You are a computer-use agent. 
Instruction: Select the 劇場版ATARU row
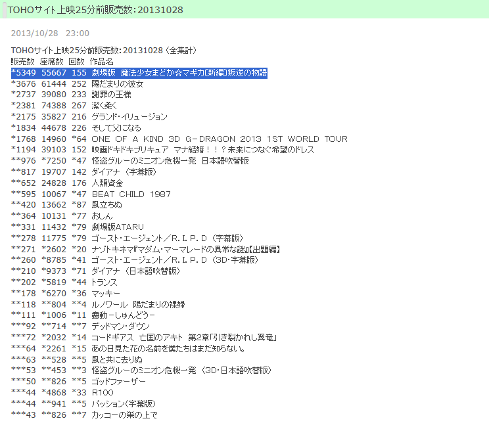point(78,227)
